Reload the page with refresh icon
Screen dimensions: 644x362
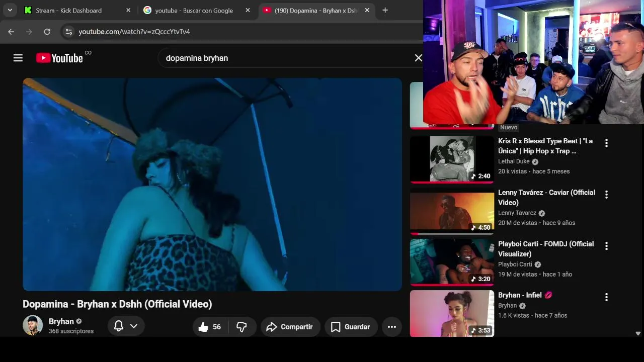[47, 32]
